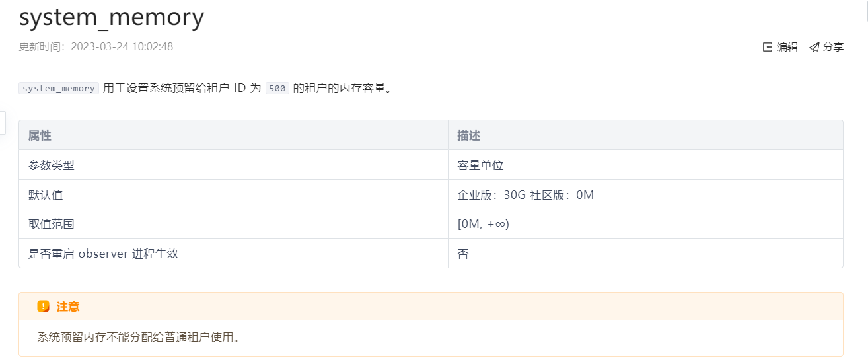Click the system_memory page title
The width and height of the screenshot is (868, 364).
[x=112, y=17]
